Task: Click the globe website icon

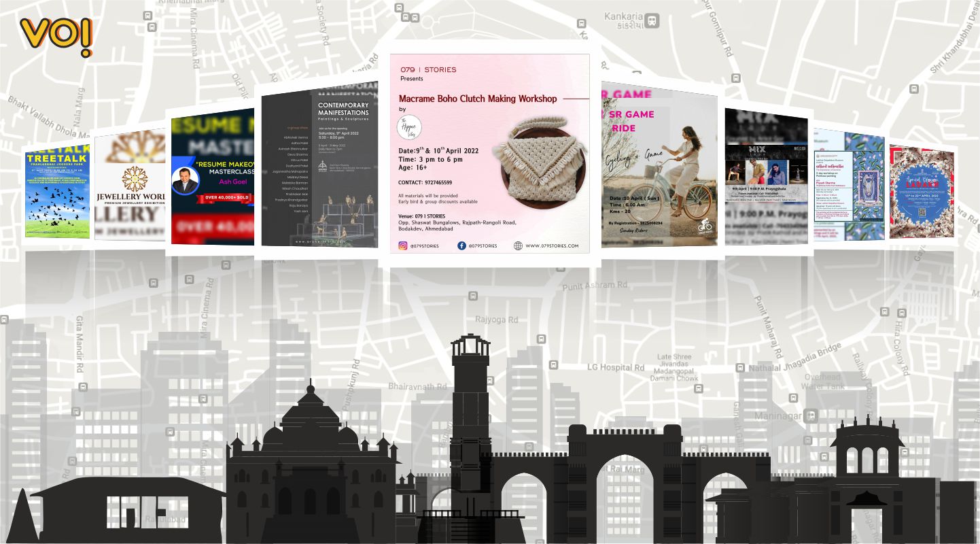Action: tap(518, 245)
